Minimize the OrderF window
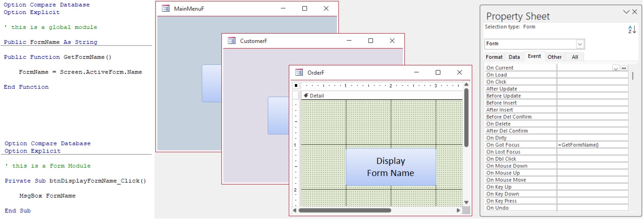Image resolution: width=644 pixels, height=219 pixels. click(416, 72)
